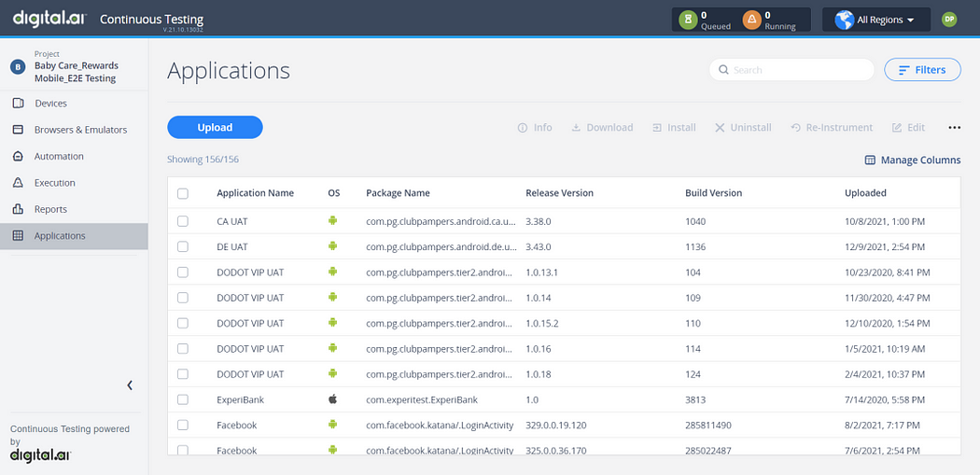Screen dimensions: 980x475
Task: Sort by Uploaded column header
Action: point(865,193)
